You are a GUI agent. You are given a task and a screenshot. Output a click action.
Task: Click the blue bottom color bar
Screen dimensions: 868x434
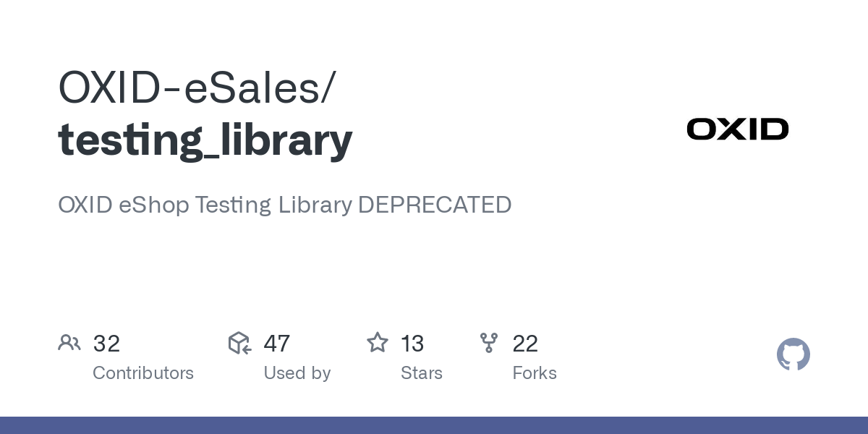tap(434, 425)
